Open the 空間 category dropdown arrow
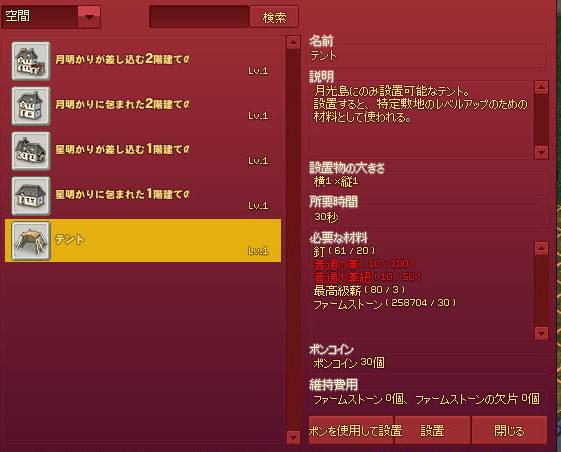This screenshot has height=452, width=561. pyautogui.click(x=89, y=17)
